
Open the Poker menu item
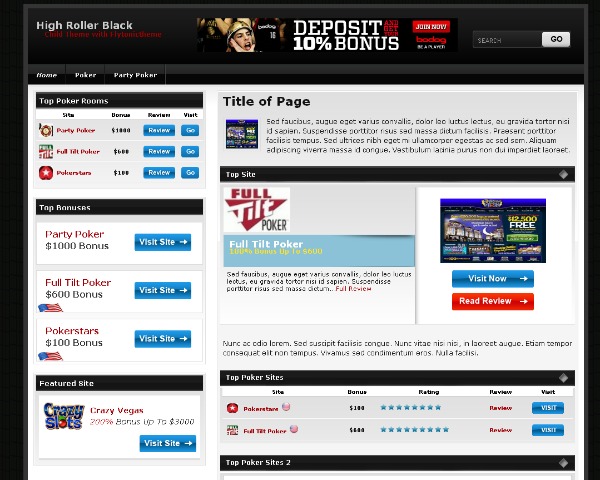(85, 75)
